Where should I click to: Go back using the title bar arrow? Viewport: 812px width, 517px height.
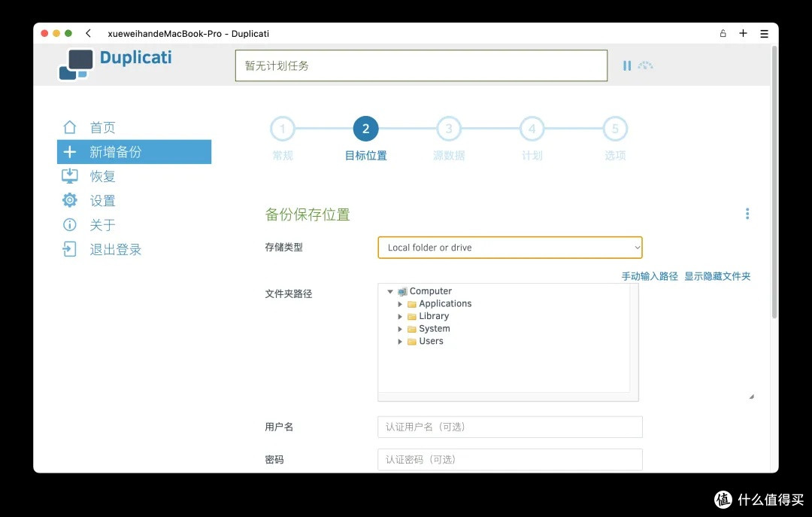pos(89,33)
